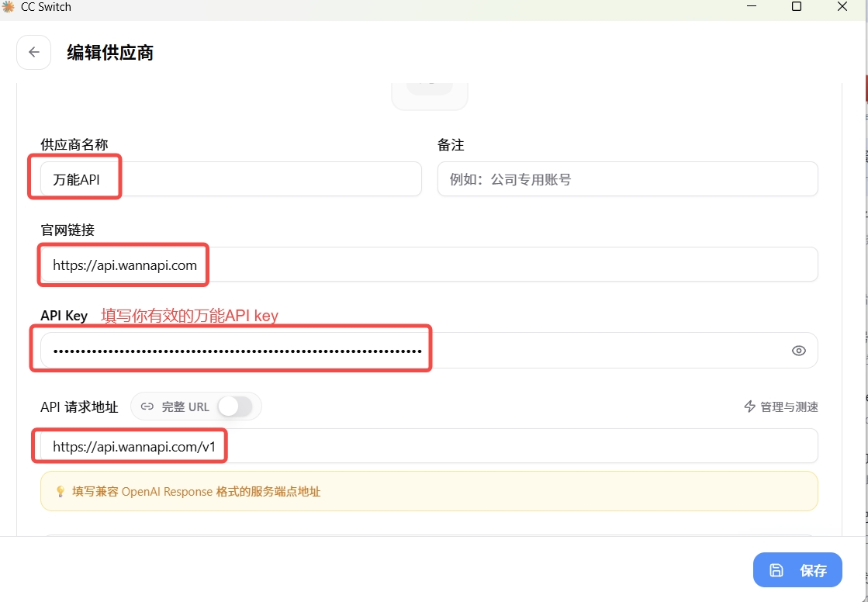Click the API 请求地址 field ending in /v1
This screenshot has height=602, width=868.
click(429, 446)
